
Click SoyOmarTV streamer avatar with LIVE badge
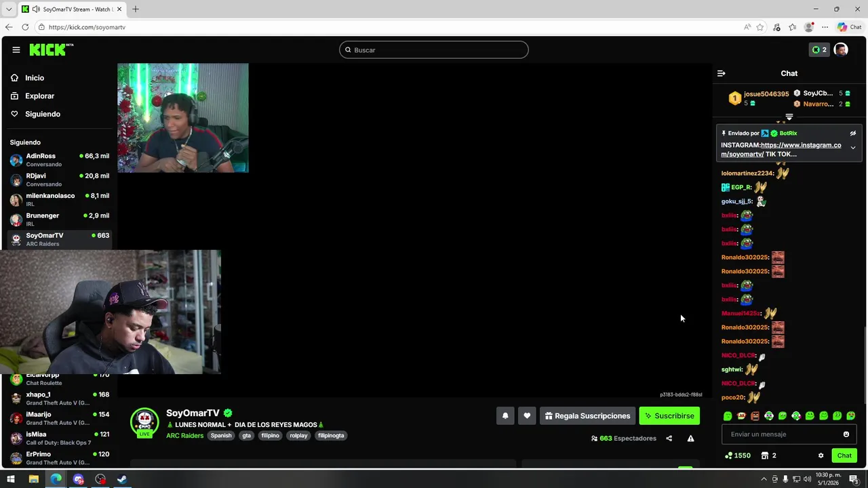[144, 422]
